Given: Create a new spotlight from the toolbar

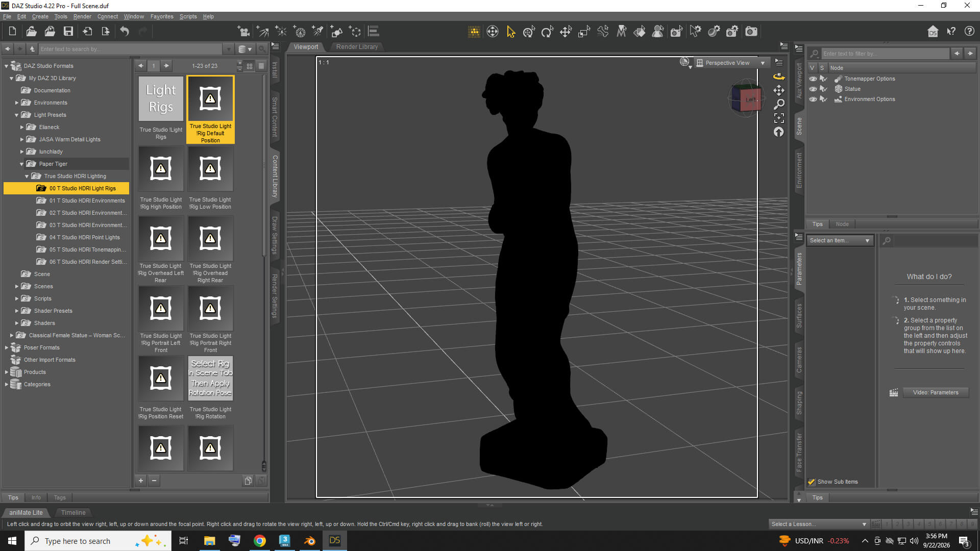Looking at the screenshot, I should pyautogui.click(x=317, y=32).
